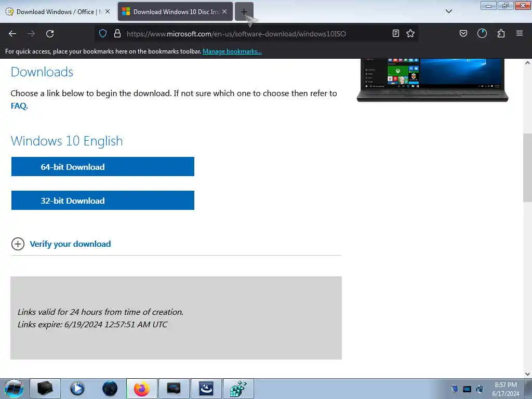Open the Extensions puzzle icon
This screenshot has height=399, width=532.
click(501, 33)
